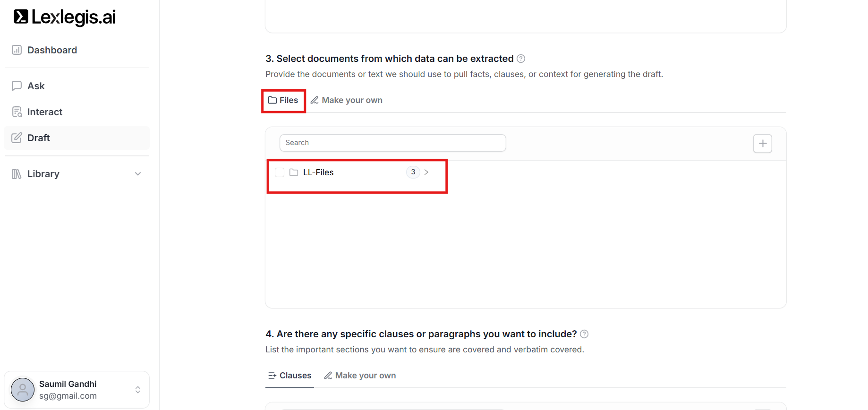Switch to the Clauses tab

click(x=290, y=376)
